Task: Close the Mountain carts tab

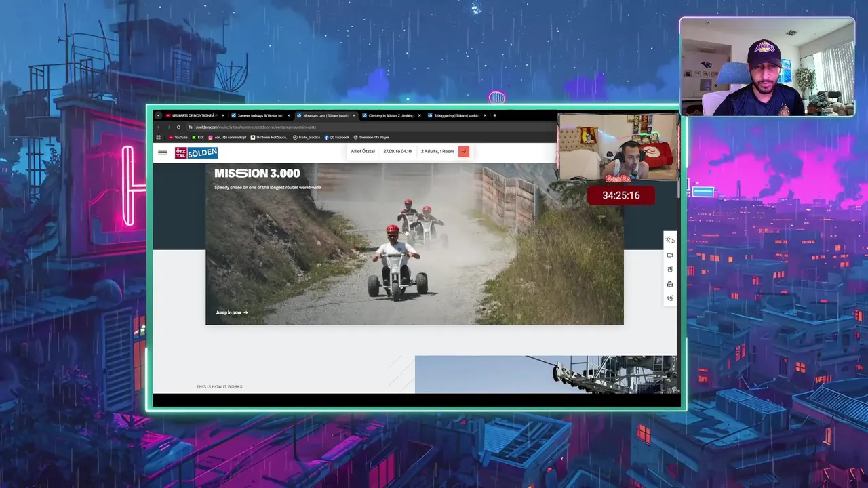Action: tap(354, 115)
